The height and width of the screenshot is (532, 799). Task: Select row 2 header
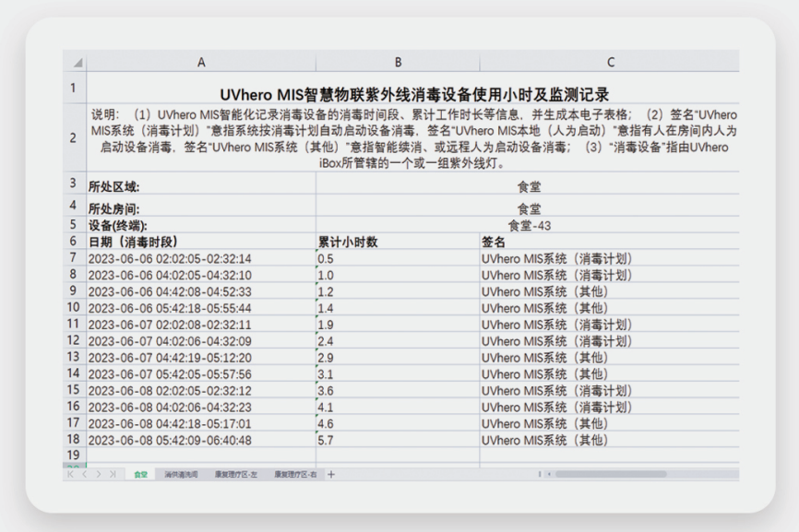click(74, 138)
